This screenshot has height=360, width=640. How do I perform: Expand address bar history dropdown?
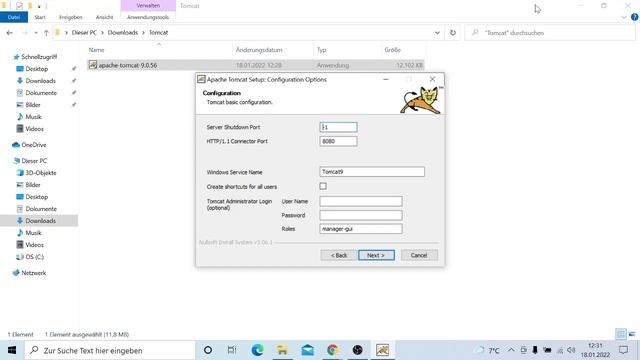437,33
